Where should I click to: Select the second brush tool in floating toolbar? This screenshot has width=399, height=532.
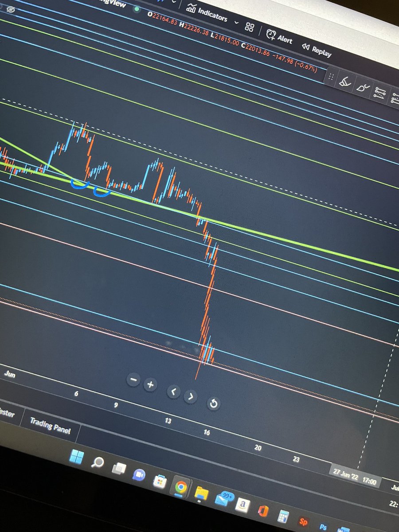[364, 86]
